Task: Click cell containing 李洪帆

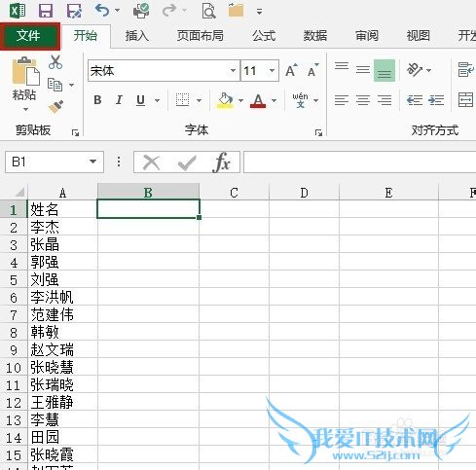Action: [x=62, y=297]
